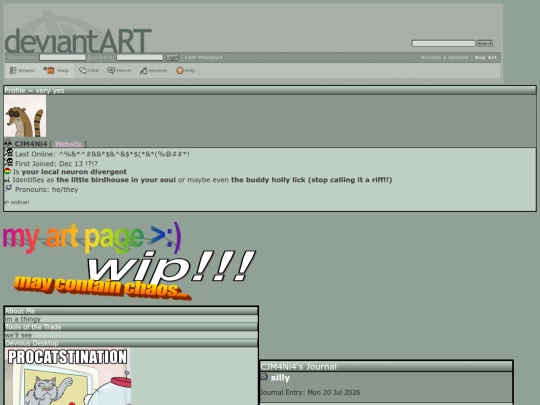
Task: Click the 'Tools of the Trade' header
Action: pyautogui.click(x=131, y=327)
